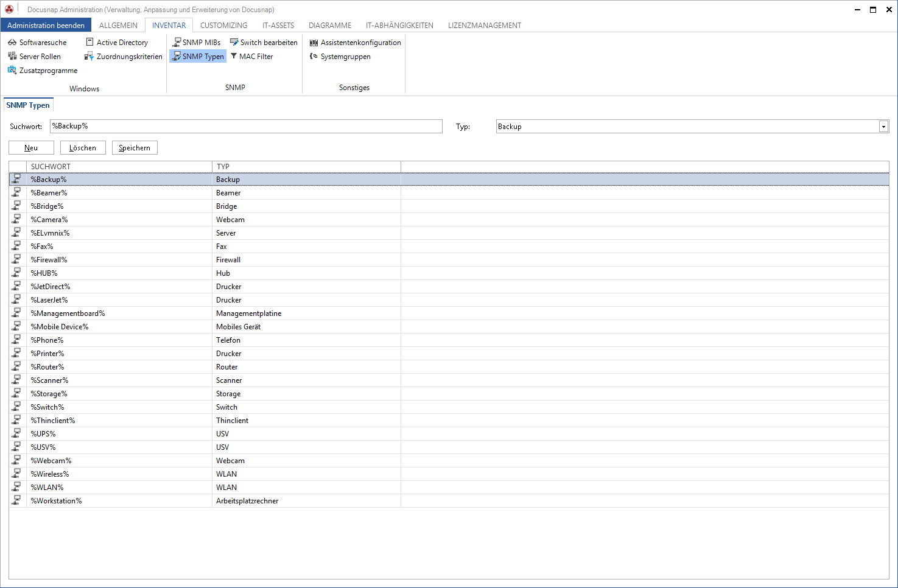Select the %Switch% row
This screenshot has width=898, height=588.
coord(449,407)
